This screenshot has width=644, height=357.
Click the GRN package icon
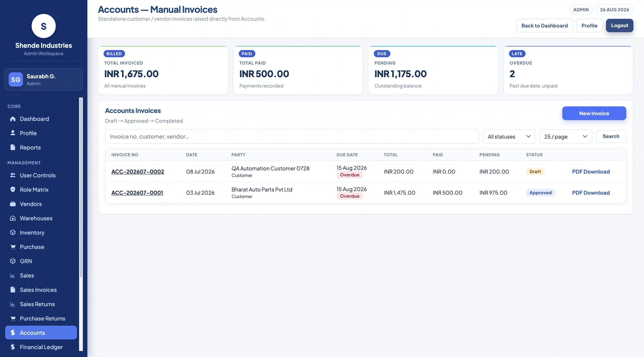pos(13,261)
